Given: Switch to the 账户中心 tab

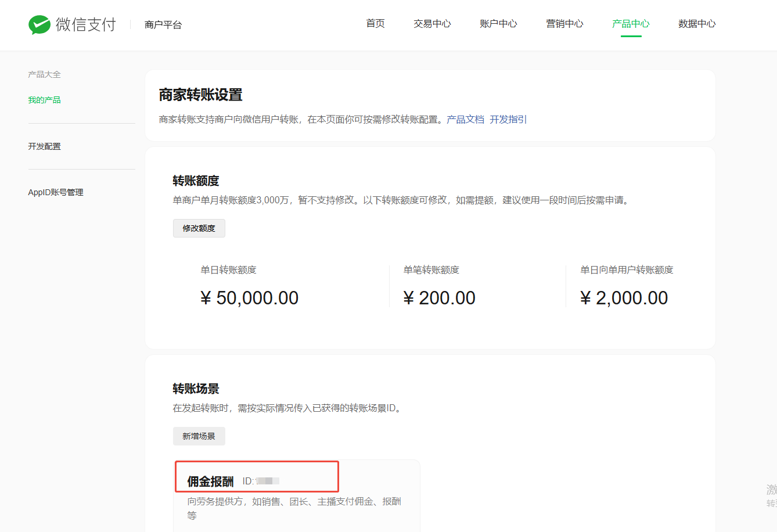Looking at the screenshot, I should 498,24.
